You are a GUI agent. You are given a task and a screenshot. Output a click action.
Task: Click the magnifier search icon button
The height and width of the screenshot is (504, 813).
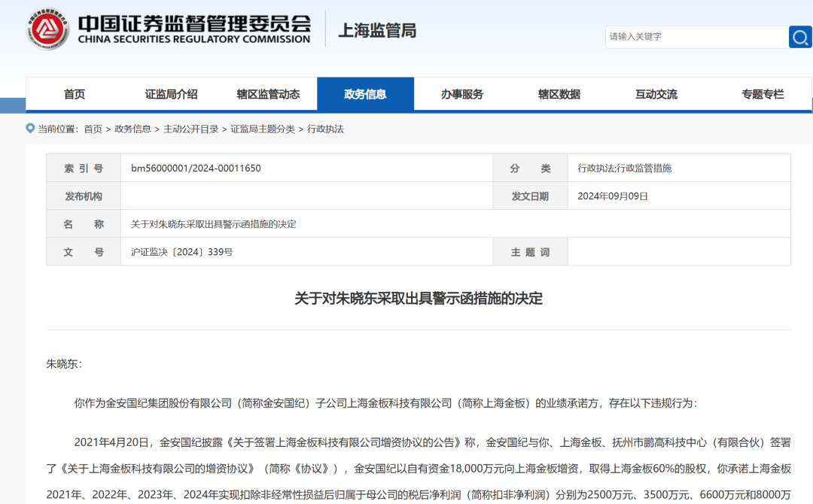click(799, 36)
